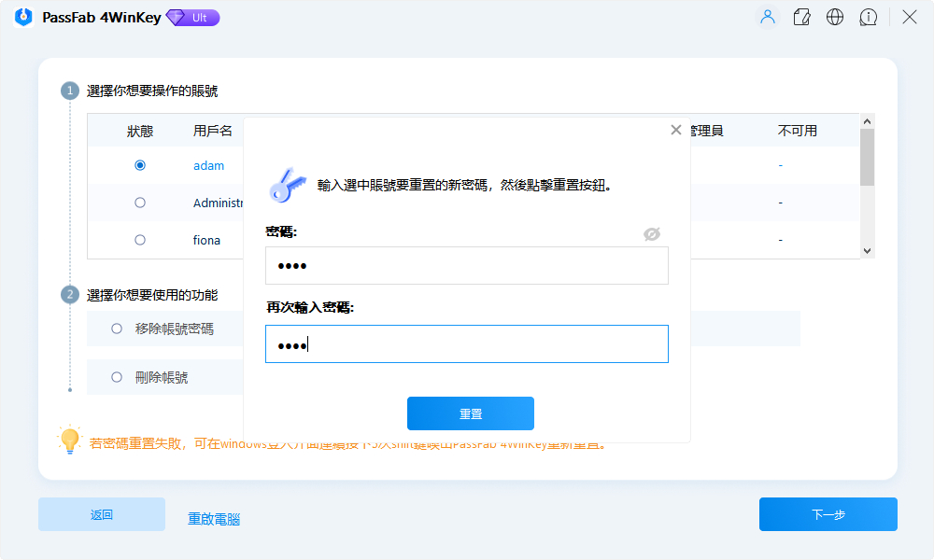This screenshot has height=560, width=934.
Task: Select the adam account radio button
Action: [x=140, y=165]
